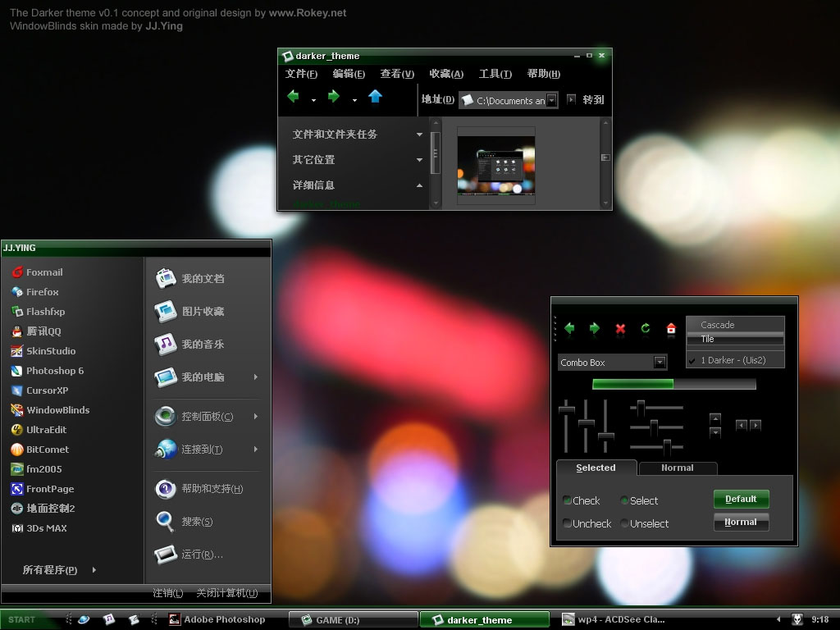Click the green back arrow in demo toolbar
The height and width of the screenshot is (630, 840).
[569, 328]
